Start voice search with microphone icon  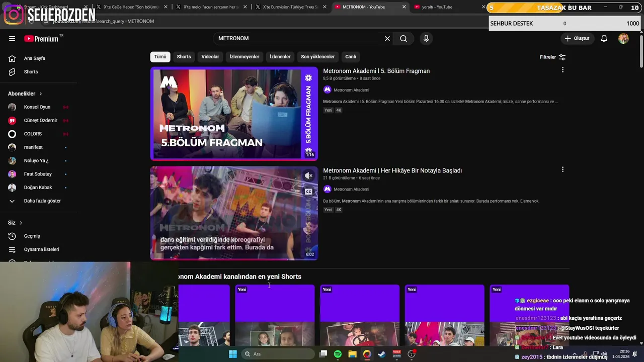point(426,39)
